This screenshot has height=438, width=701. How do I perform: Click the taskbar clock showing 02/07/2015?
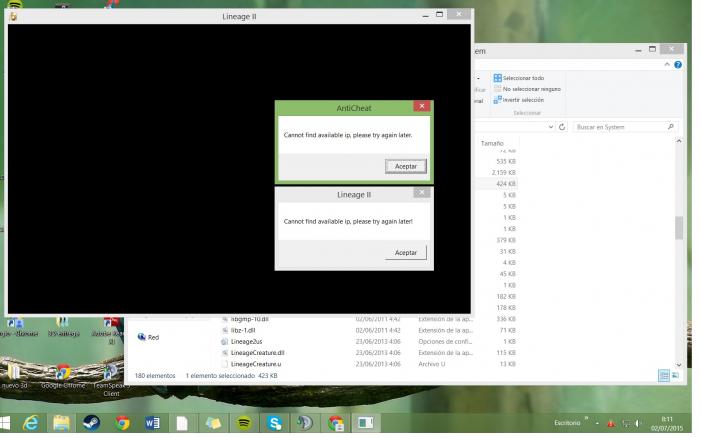667,424
